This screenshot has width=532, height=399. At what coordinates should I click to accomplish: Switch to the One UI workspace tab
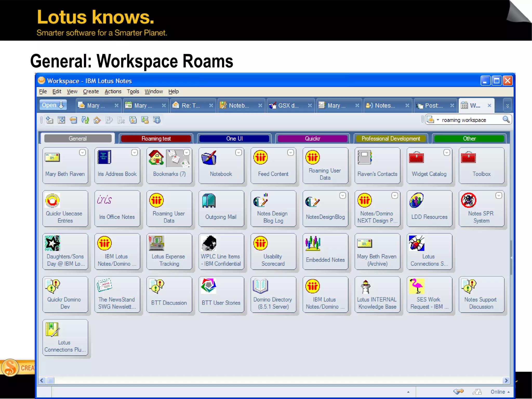pyautogui.click(x=234, y=139)
